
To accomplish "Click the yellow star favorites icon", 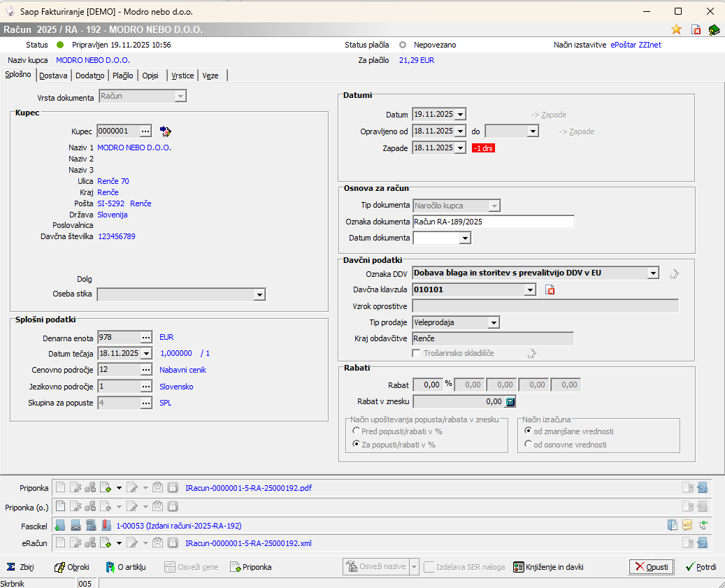I will point(676,29).
